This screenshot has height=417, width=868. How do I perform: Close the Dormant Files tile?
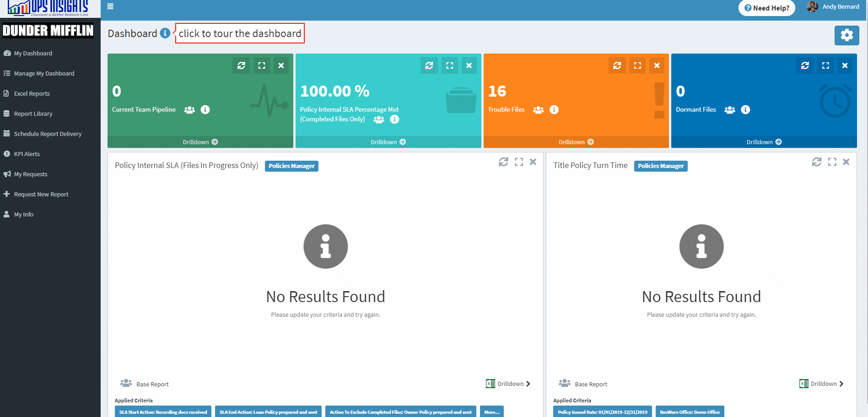pos(845,65)
